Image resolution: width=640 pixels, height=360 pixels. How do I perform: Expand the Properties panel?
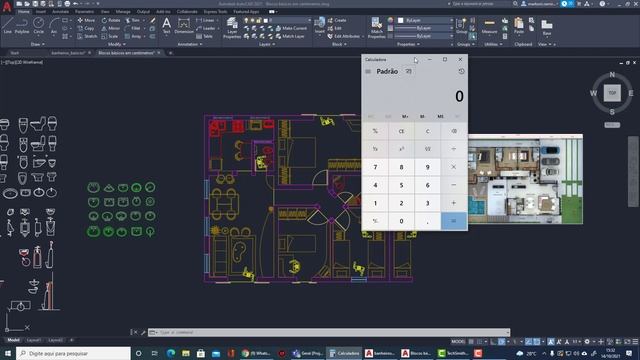(408, 44)
